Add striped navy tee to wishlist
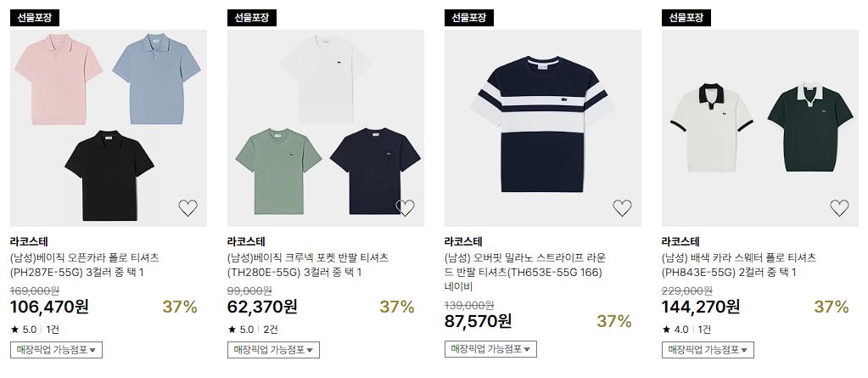This screenshot has height=378, width=868. click(x=622, y=208)
